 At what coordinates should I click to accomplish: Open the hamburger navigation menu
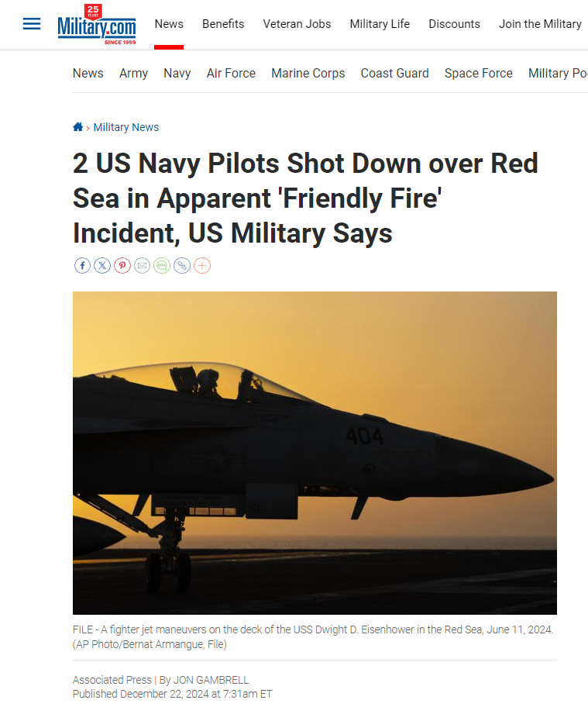[x=32, y=24]
